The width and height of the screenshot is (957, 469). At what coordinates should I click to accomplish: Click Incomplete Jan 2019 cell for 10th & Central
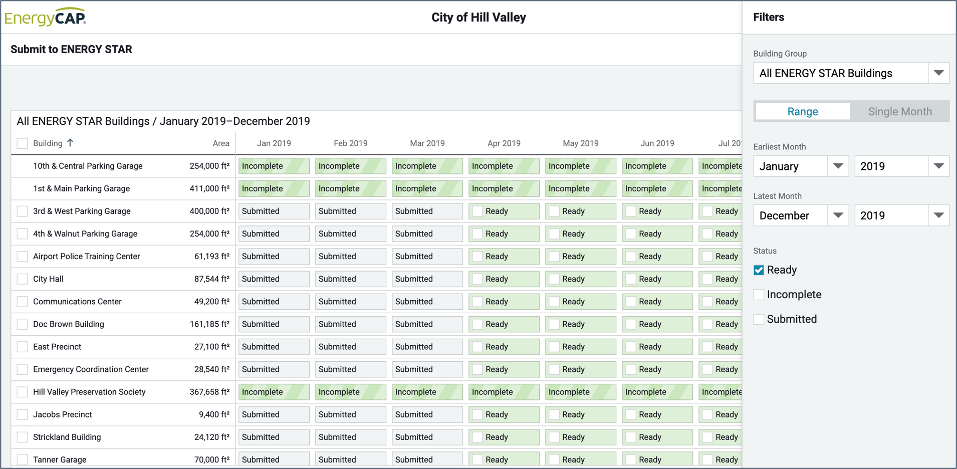point(274,166)
